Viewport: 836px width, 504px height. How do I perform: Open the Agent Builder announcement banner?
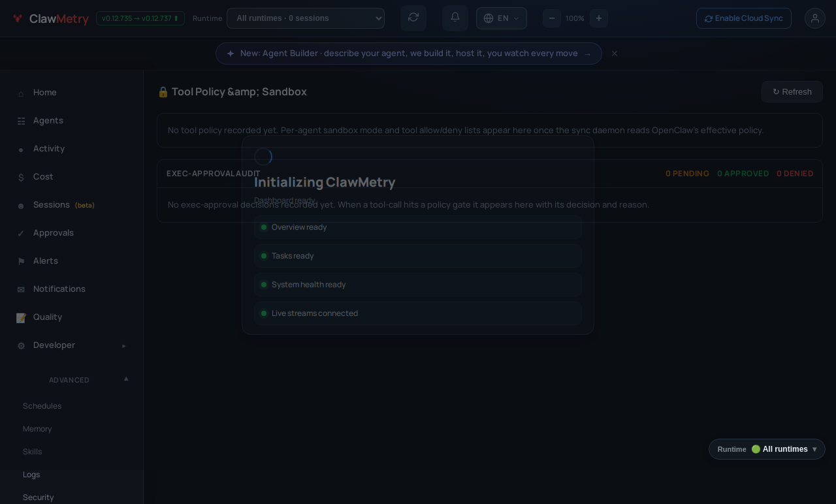pos(409,54)
